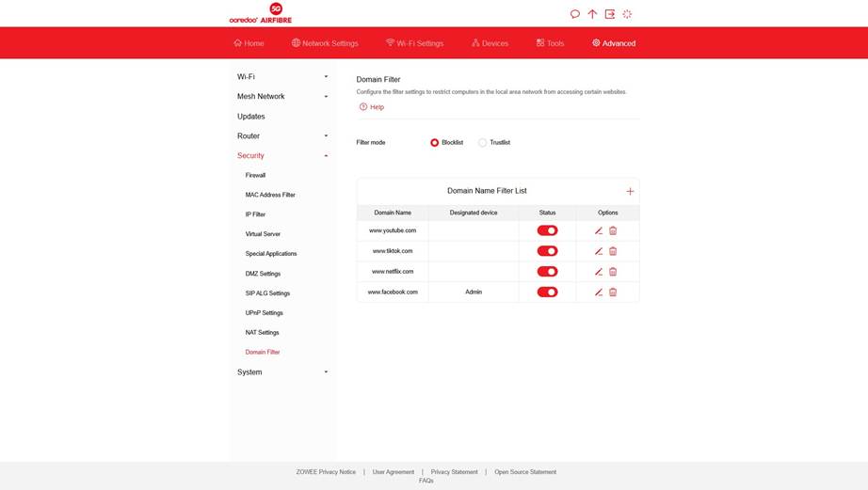Image resolution: width=868 pixels, height=490 pixels.
Task: Open SIP ALG Settings in sidebar
Action: pyautogui.click(x=267, y=293)
